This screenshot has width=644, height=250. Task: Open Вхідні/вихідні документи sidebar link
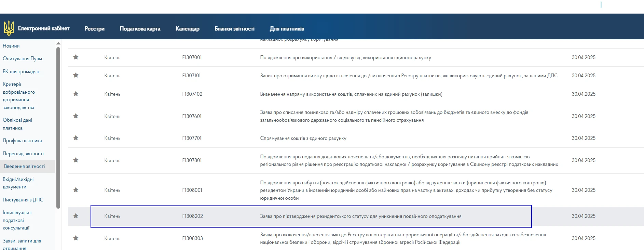tap(18, 183)
